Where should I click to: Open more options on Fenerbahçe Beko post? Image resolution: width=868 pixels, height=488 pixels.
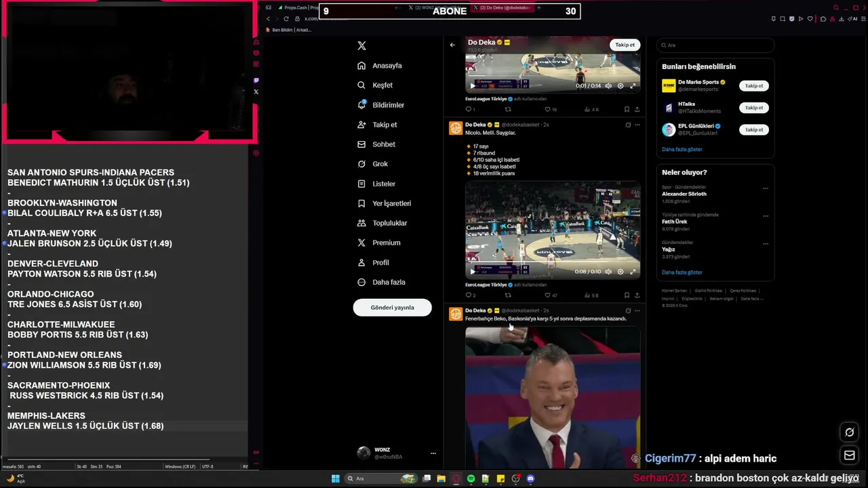click(x=637, y=310)
